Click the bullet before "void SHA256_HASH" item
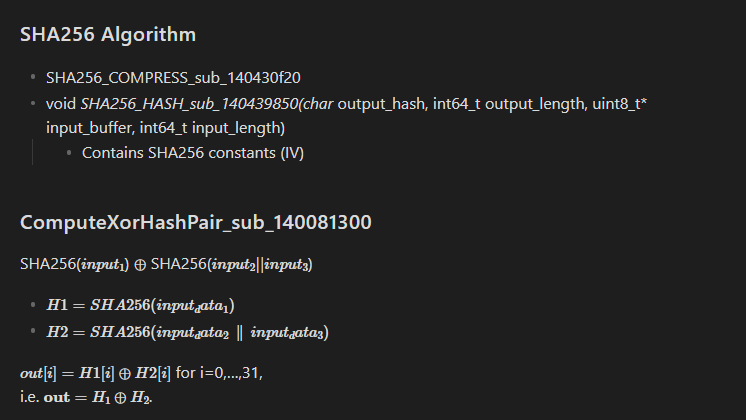This screenshot has height=420, width=746. pos(33,103)
